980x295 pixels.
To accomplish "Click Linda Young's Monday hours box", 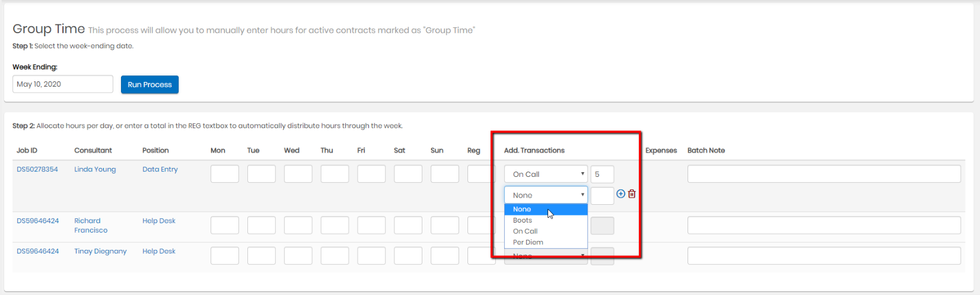I will tap(225, 174).
